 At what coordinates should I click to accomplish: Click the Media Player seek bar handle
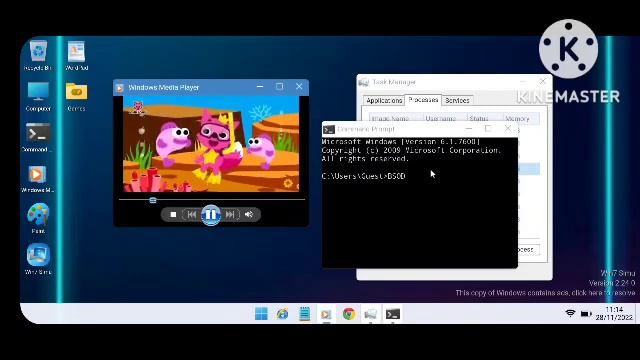point(153,200)
